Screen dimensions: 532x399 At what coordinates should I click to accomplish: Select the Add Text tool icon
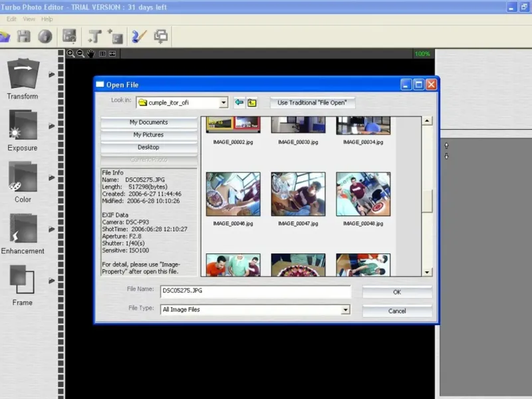(94, 36)
